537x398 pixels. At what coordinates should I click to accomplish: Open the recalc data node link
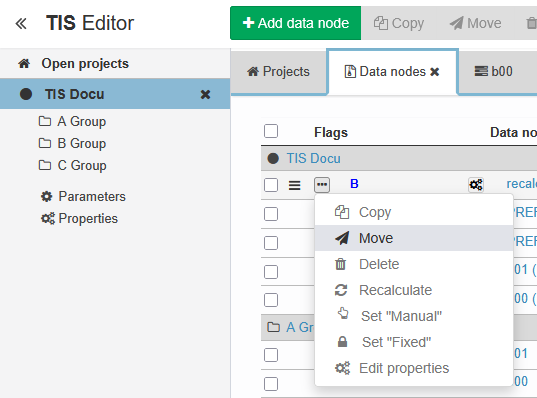pyautogui.click(x=521, y=184)
